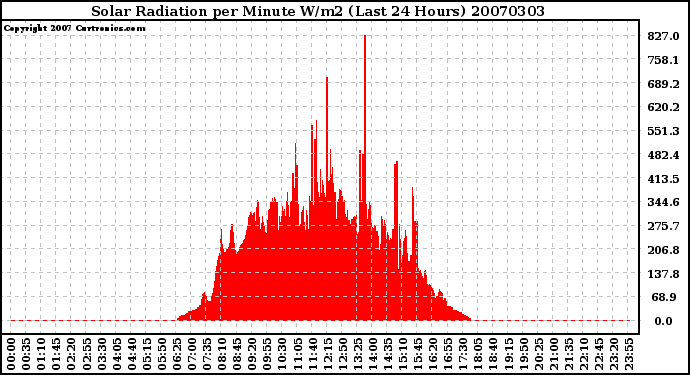Click the y-axis value 758.1
This screenshot has width=690, height=375.
[x=663, y=60]
